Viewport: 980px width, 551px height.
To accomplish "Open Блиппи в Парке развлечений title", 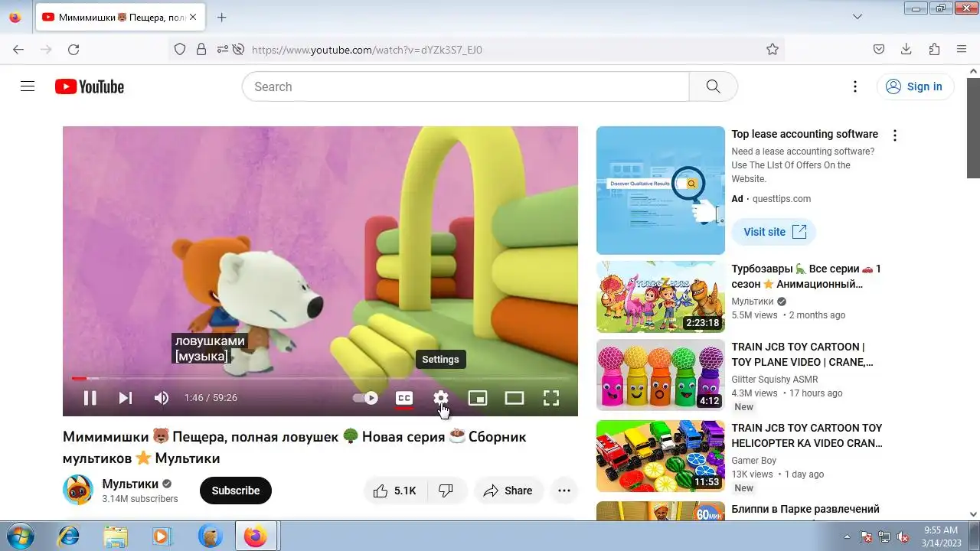I will tap(805, 509).
